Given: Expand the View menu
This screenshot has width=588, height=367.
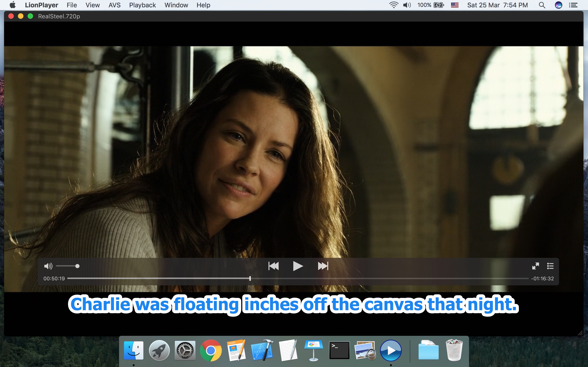Looking at the screenshot, I should pyautogui.click(x=93, y=5).
